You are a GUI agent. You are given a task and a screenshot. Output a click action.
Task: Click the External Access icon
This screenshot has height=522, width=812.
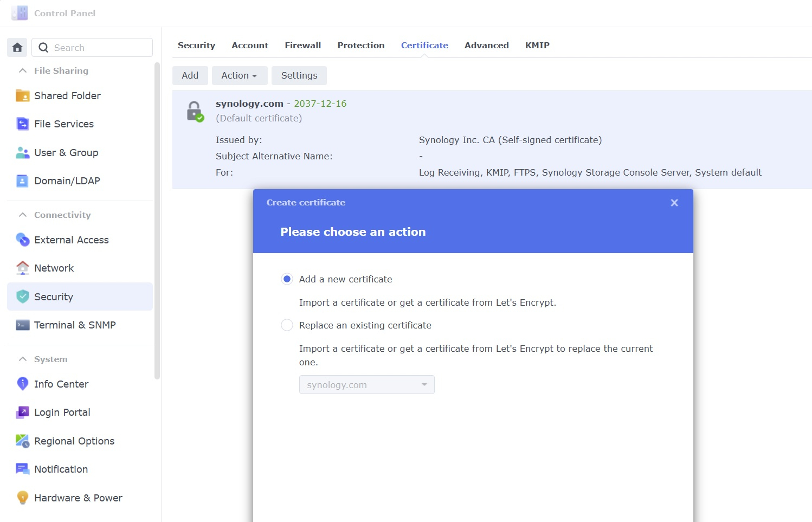pos(23,240)
